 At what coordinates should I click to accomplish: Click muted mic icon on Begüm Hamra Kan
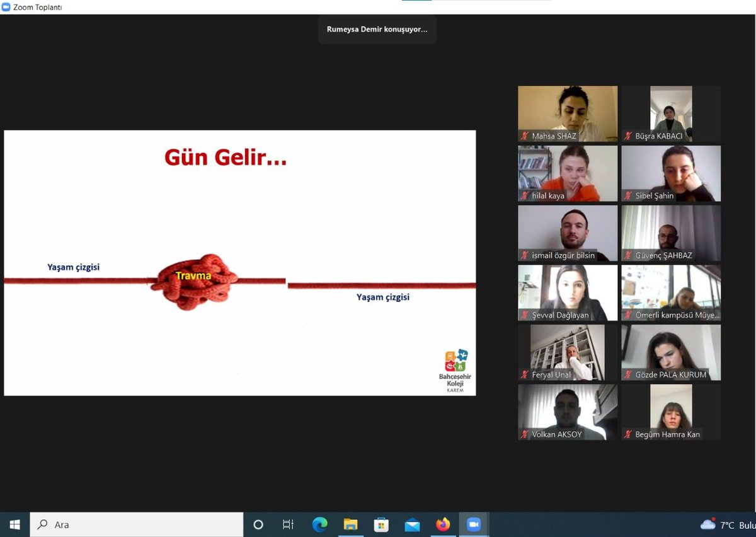click(x=627, y=434)
